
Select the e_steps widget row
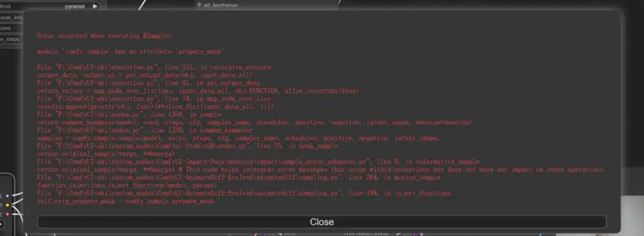point(12,39)
